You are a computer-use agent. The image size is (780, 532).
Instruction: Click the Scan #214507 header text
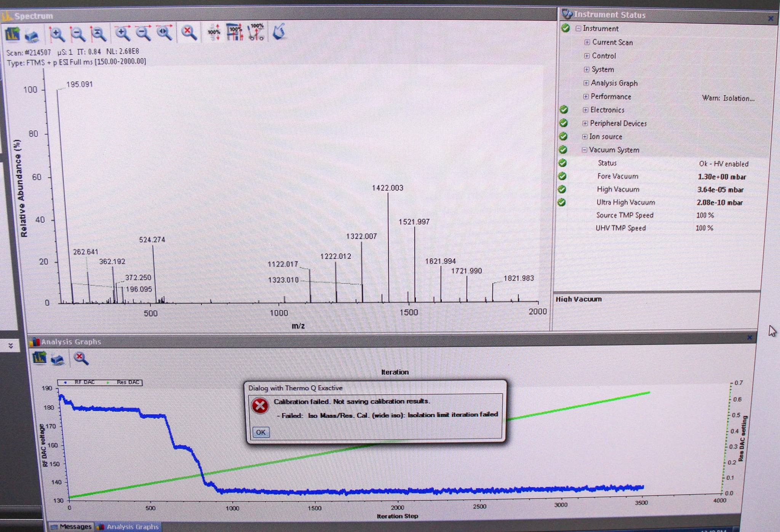point(29,53)
